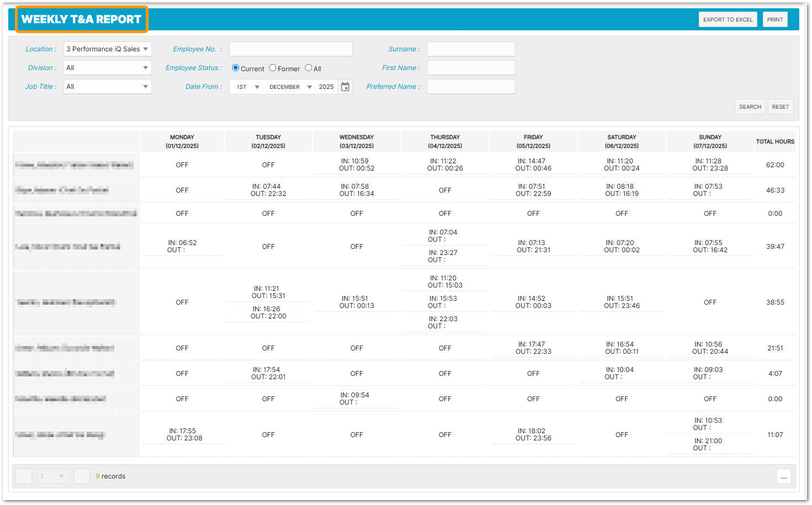Image resolution: width=812 pixels, height=505 pixels.
Task: Click into the First Name field
Action: pyautogui.click(x=471, y=68)
